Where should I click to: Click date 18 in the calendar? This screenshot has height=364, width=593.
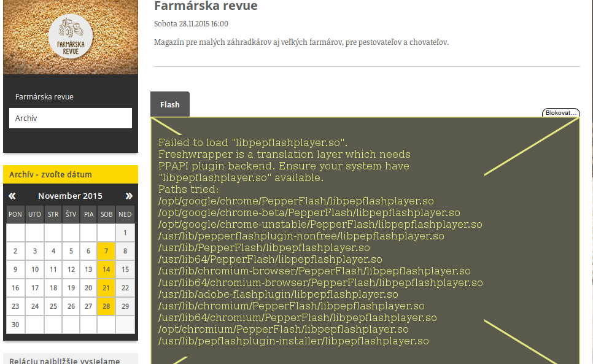coord(53,288)
